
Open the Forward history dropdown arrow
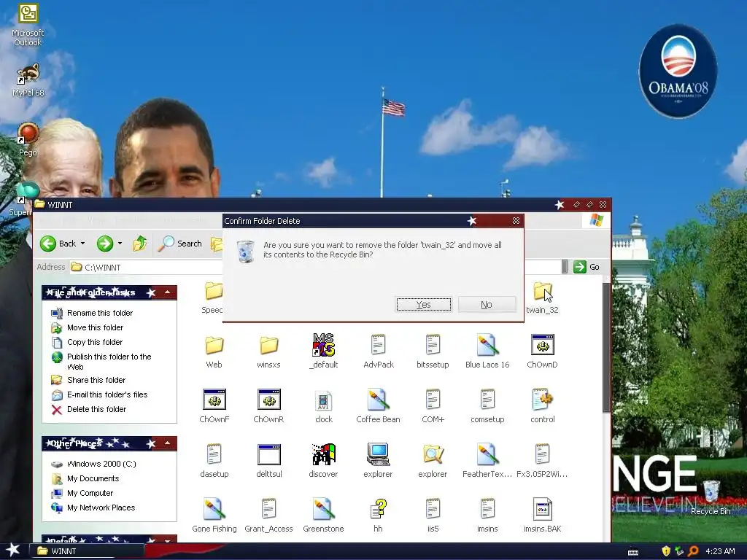pyautogui.click(x=120, y=244)
